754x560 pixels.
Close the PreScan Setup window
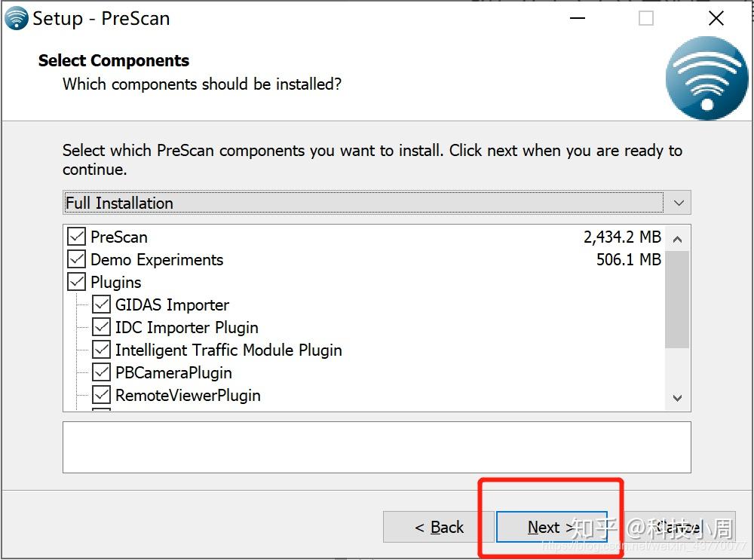pos(716,19)
